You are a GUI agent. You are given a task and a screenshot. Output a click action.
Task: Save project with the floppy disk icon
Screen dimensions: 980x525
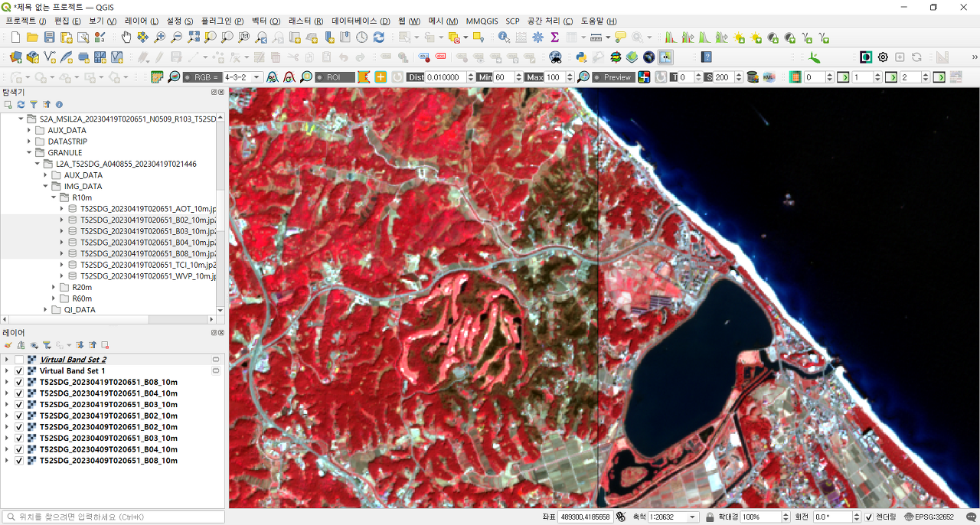49,37
